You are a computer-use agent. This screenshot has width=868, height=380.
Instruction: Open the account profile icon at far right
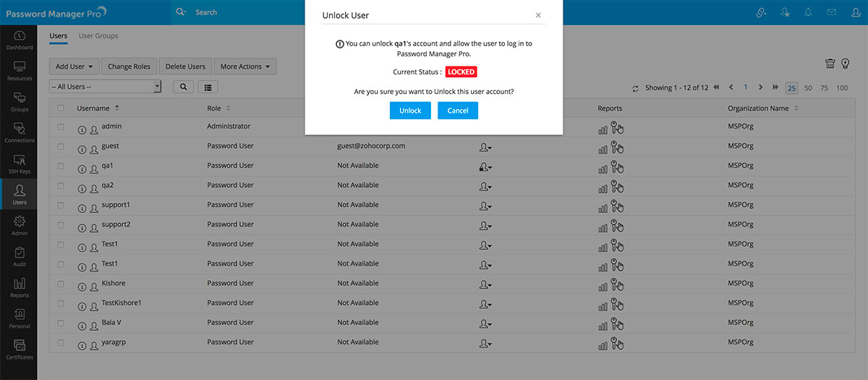pyautogui.click(x=856, y=12)
